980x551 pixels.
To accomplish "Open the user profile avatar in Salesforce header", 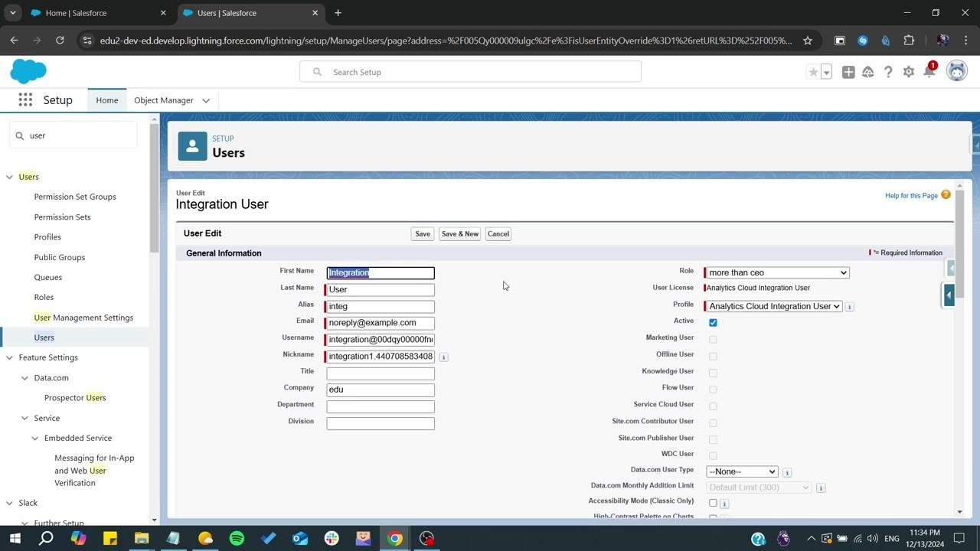I will [x=957, y=71].
